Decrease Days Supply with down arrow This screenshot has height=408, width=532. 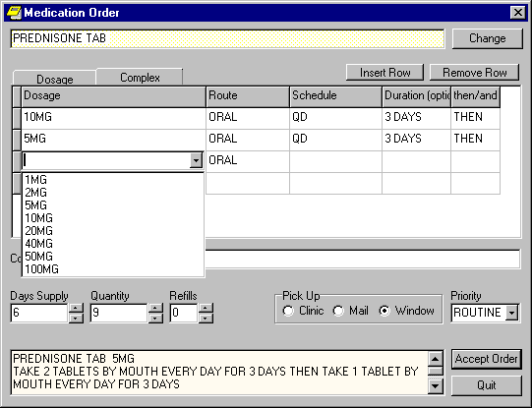(x=76, y=319)
